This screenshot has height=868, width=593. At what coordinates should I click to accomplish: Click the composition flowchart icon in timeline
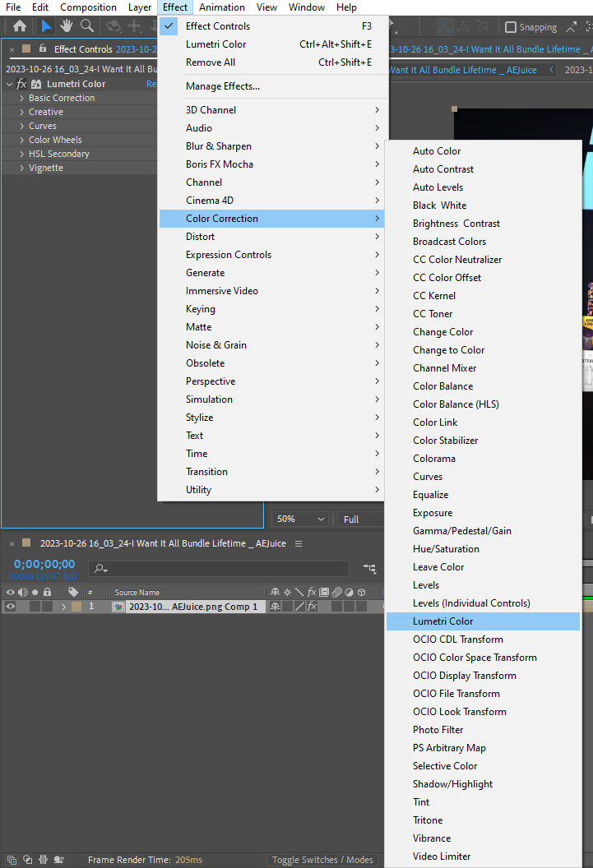pyautogui.click(x=369, y=568)
